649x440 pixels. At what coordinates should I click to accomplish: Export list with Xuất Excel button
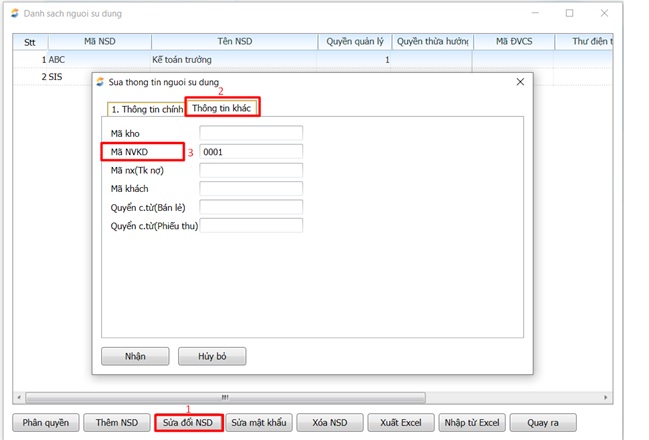pyautogui.click(x=400, y=423)
